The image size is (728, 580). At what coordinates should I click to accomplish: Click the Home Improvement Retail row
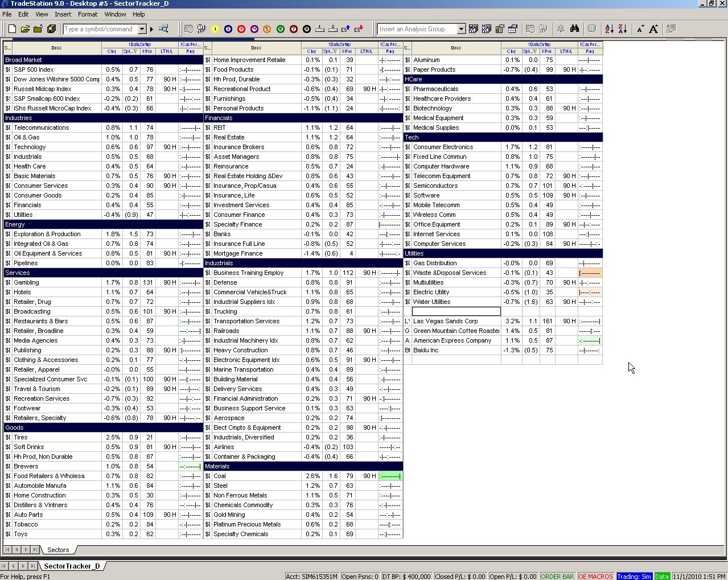tap(303, 60)
